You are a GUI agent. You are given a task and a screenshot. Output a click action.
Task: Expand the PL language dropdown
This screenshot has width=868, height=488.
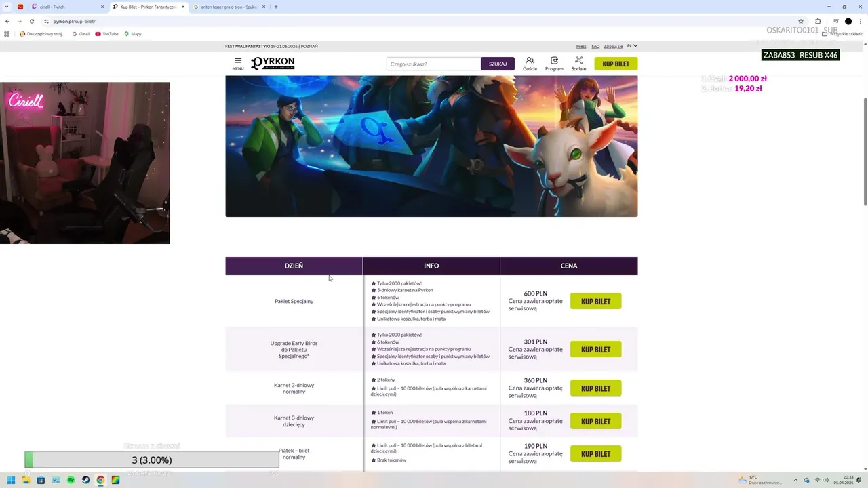coord(632,46)
